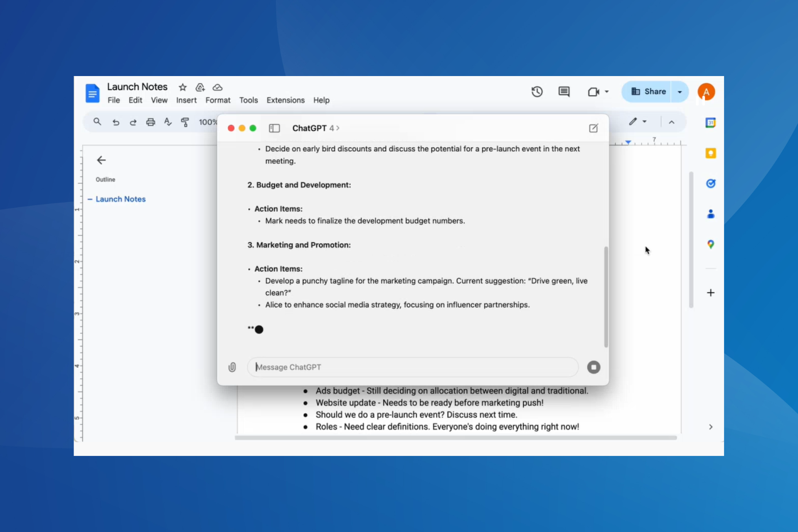
Task: Open the Tools menu
Action: pos(249,100)
